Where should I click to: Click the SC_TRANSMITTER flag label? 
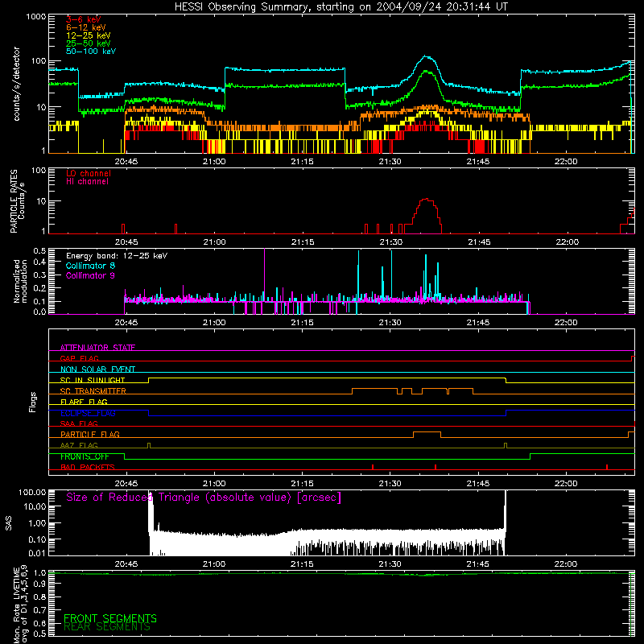click(x=93, y=391)
